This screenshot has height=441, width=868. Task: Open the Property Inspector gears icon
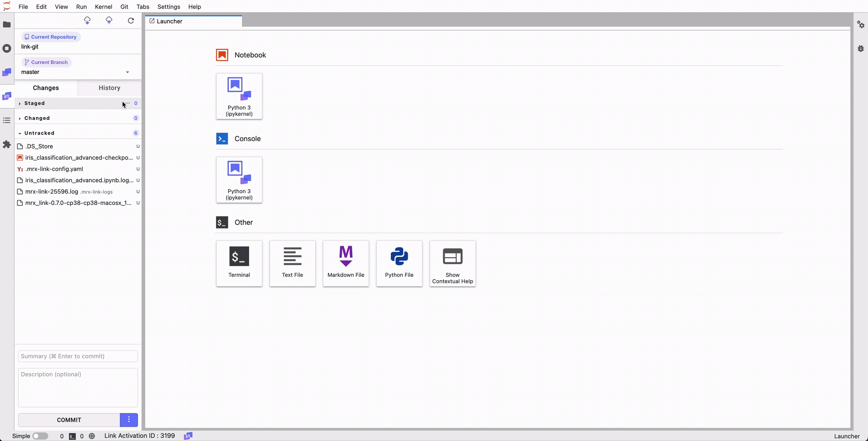[x=861, y=24]
